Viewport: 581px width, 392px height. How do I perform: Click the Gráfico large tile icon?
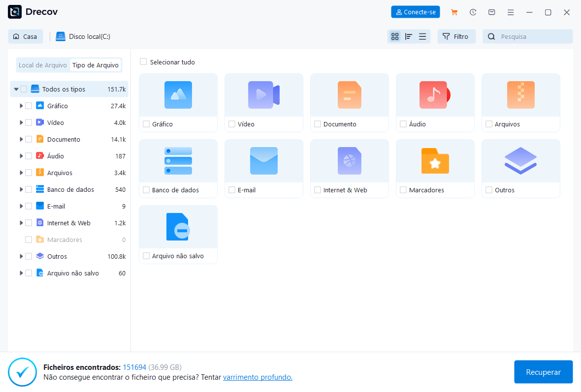(178, 95)
